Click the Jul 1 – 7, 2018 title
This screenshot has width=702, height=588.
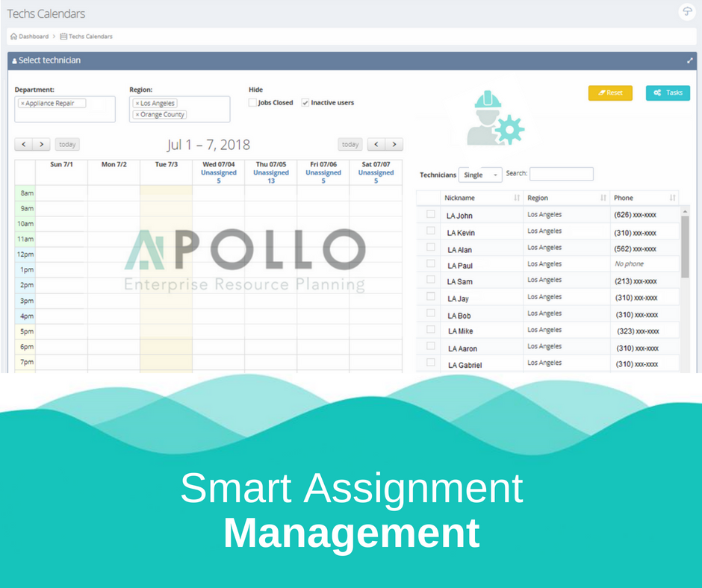coord(208,145)
